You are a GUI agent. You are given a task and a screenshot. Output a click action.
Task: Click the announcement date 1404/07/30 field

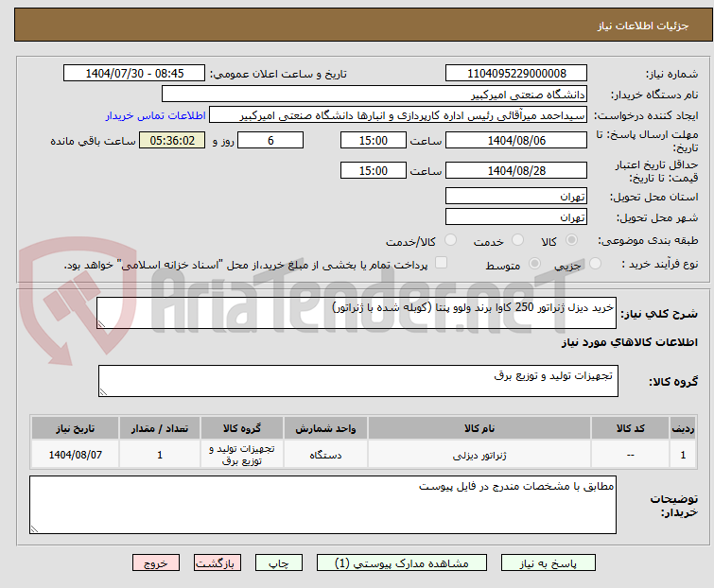(x=134, y=74)
